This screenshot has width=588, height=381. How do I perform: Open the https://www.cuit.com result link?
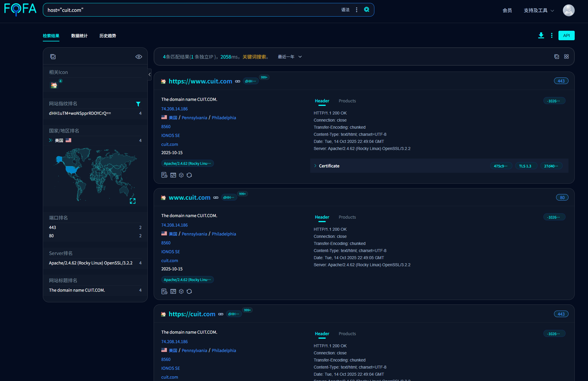pyautogui.click(x=200, y=81)
